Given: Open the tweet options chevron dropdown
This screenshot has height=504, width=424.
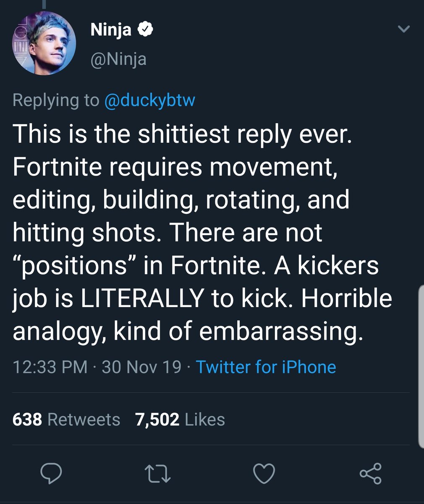Looking at the screenshot, I should [403, 29].
